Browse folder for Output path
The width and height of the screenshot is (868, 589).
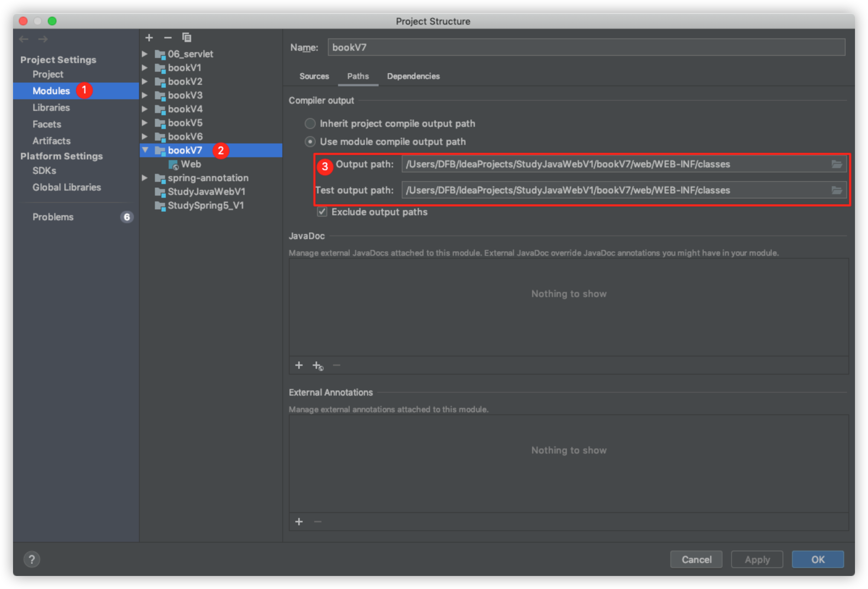tap(837, 164)
